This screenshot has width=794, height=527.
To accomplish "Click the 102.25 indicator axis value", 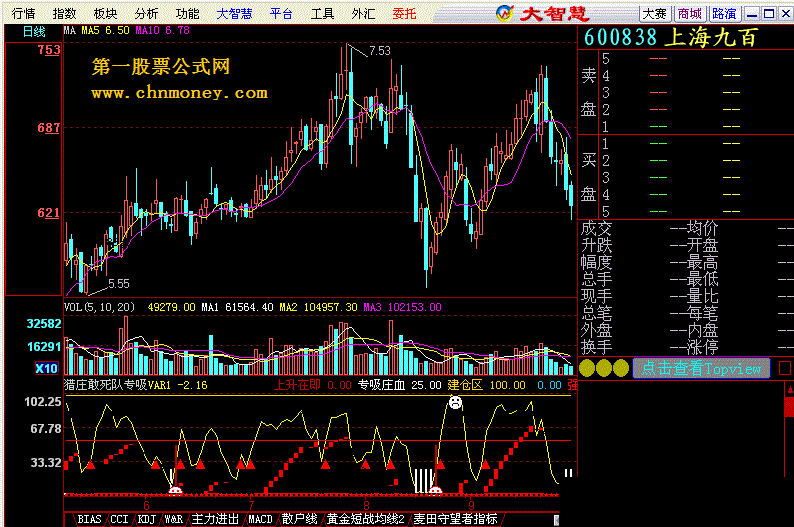I will pos(43,402).
